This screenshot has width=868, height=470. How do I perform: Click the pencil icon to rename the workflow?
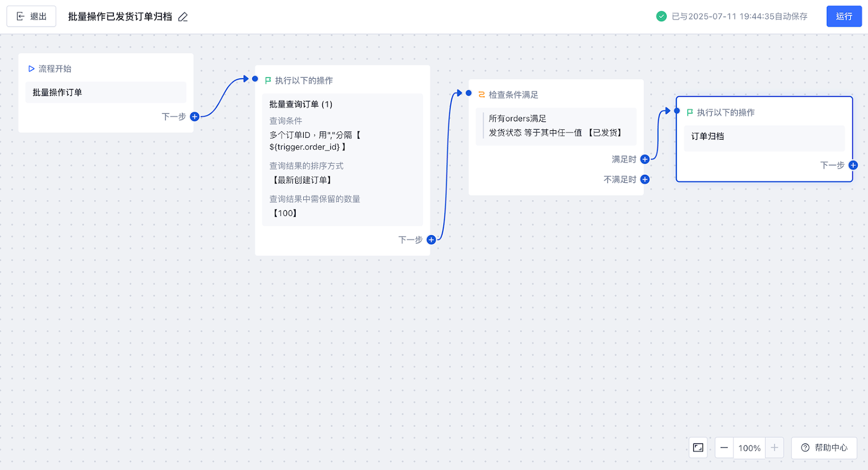click(183, 17)
